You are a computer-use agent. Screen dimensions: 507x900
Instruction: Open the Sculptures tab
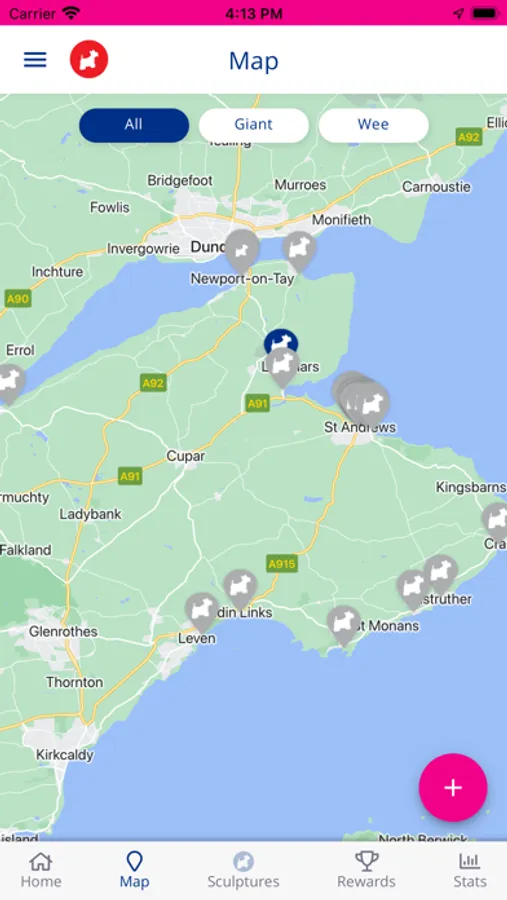point(243,870)
